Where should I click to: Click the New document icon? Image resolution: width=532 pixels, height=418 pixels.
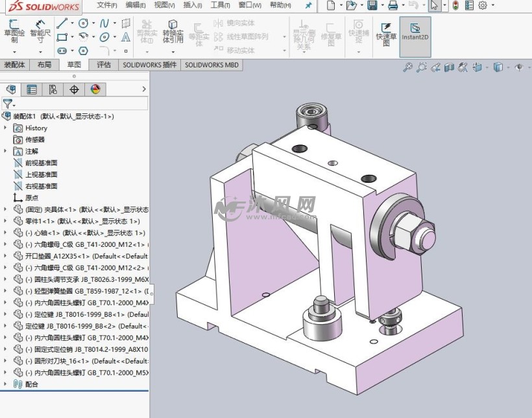click(x=331, y=5)
